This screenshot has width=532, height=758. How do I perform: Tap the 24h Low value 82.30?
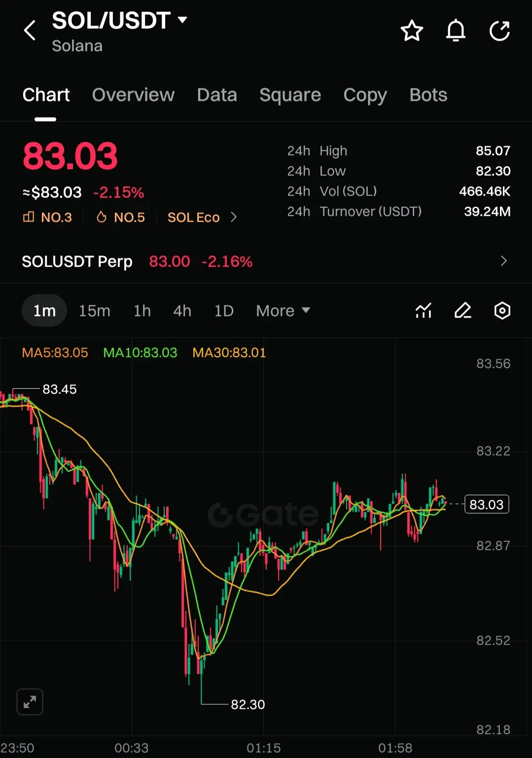493,171
